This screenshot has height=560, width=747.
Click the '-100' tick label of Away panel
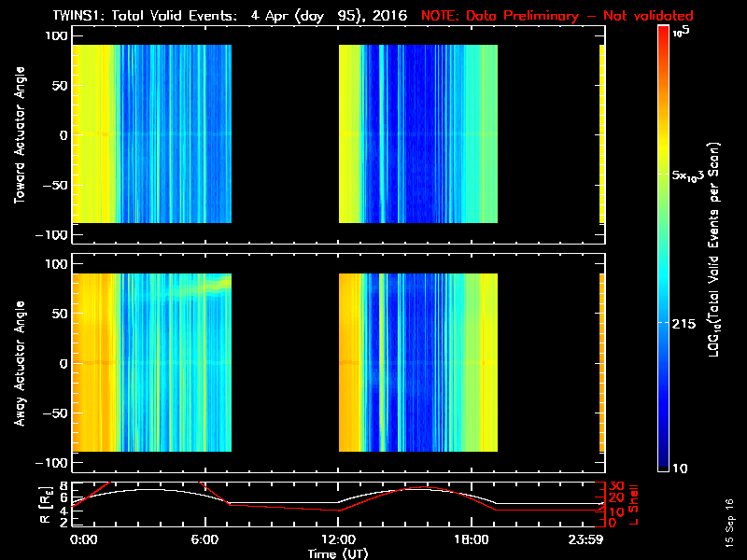(51, 463)
